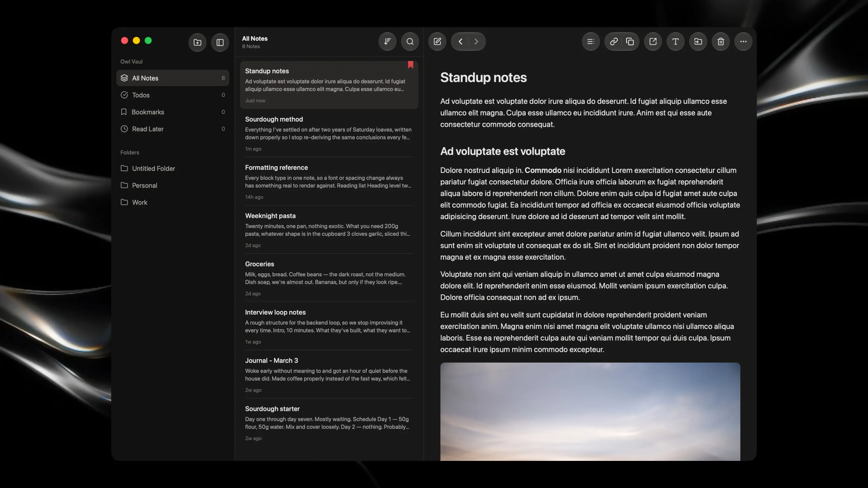
Task: Toggle the sidebar panel visibility
Action: (220, 42)
